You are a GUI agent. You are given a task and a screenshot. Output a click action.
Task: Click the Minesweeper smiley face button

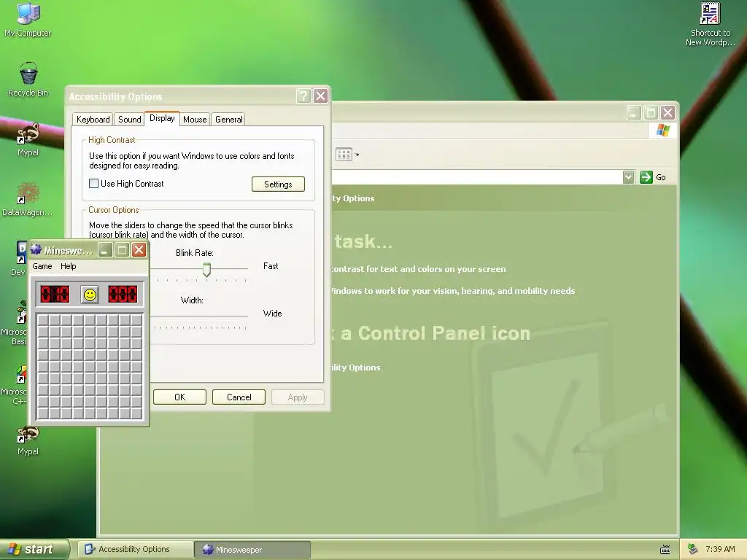90,295
